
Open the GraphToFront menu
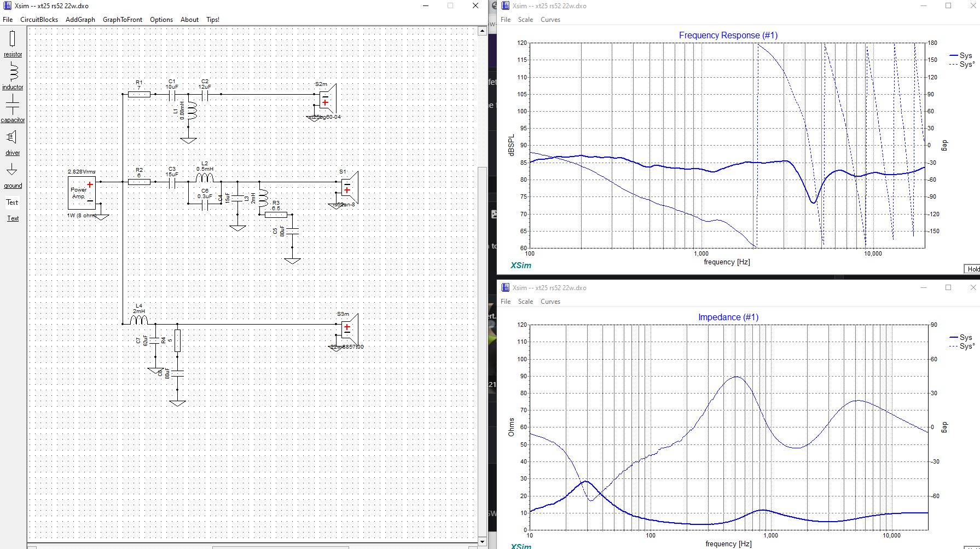(123, 20)
